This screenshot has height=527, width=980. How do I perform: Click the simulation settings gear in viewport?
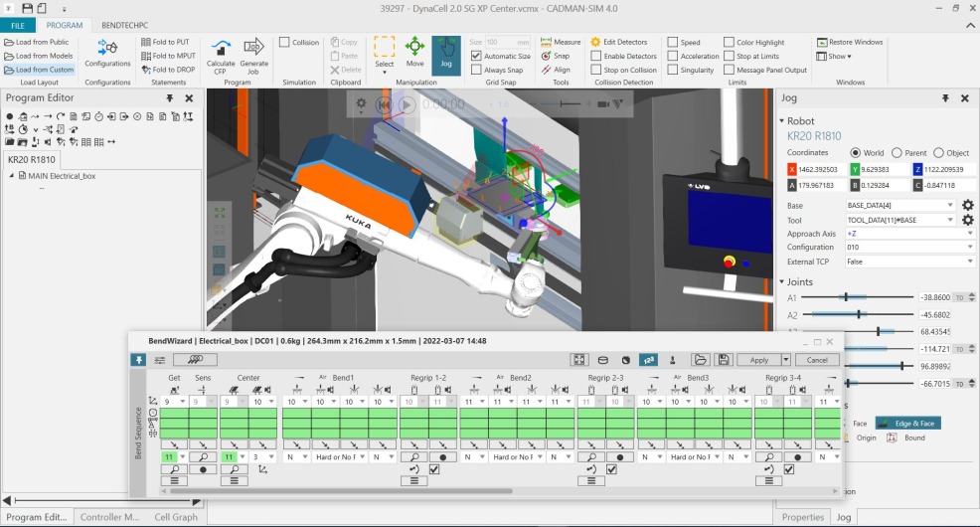pos(361,103)
